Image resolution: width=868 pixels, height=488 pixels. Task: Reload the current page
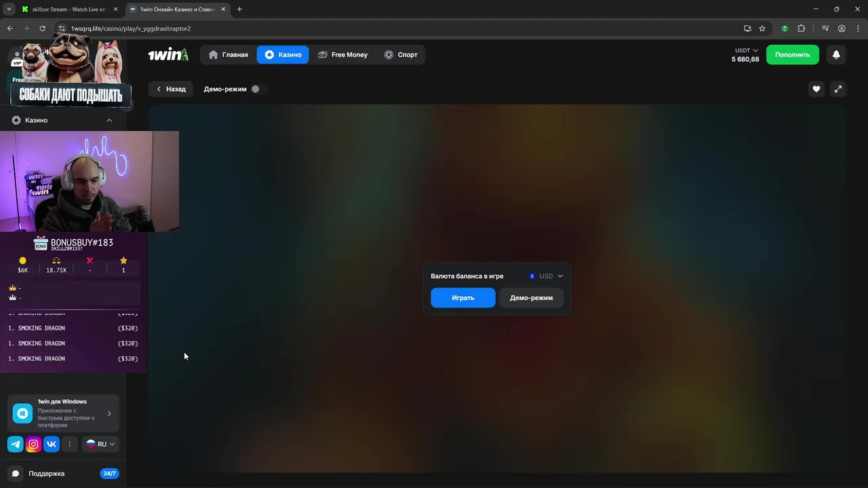tap(42, 28)
